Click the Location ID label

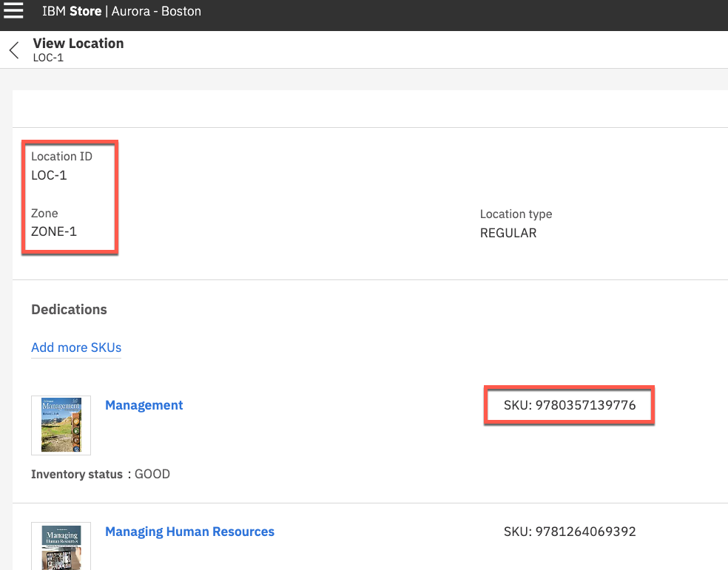(x=61, y=156)
